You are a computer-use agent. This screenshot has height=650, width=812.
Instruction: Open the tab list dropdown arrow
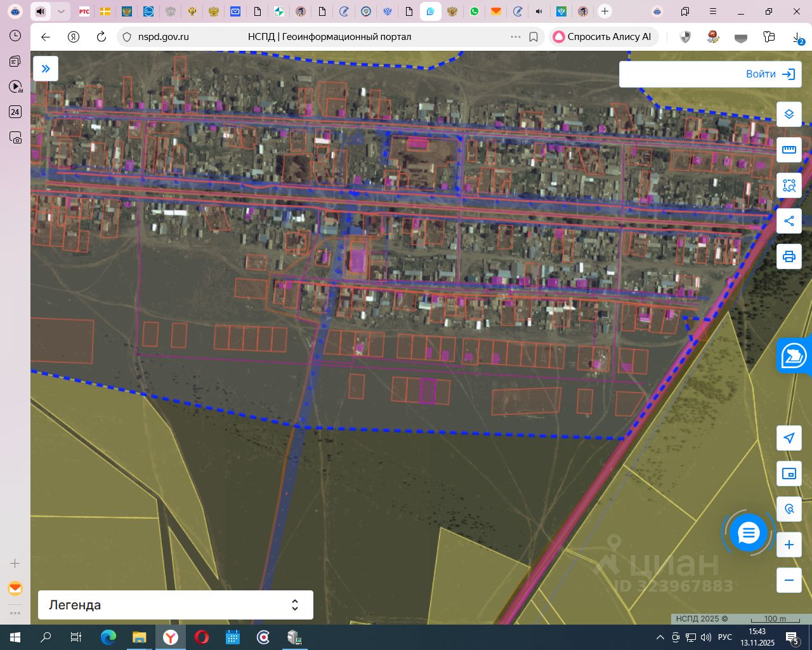point(61,11)
